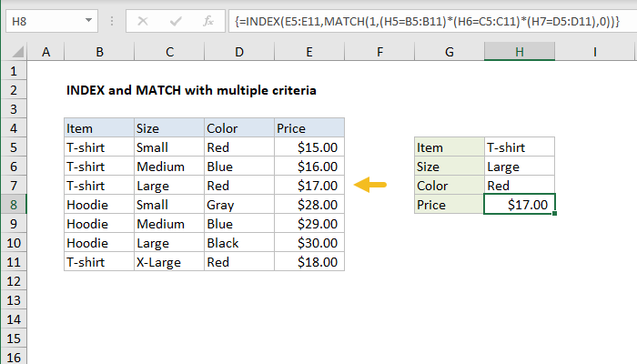This screenshot has height=364, width=637.
Task: Click result cell H8 showing $17.00
Action: click(520, 205)
